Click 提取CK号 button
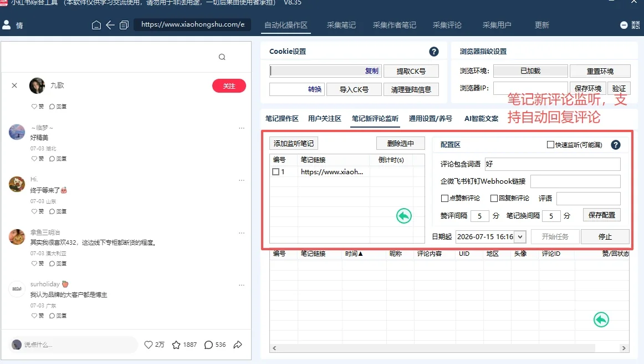 tap(411, 71)
